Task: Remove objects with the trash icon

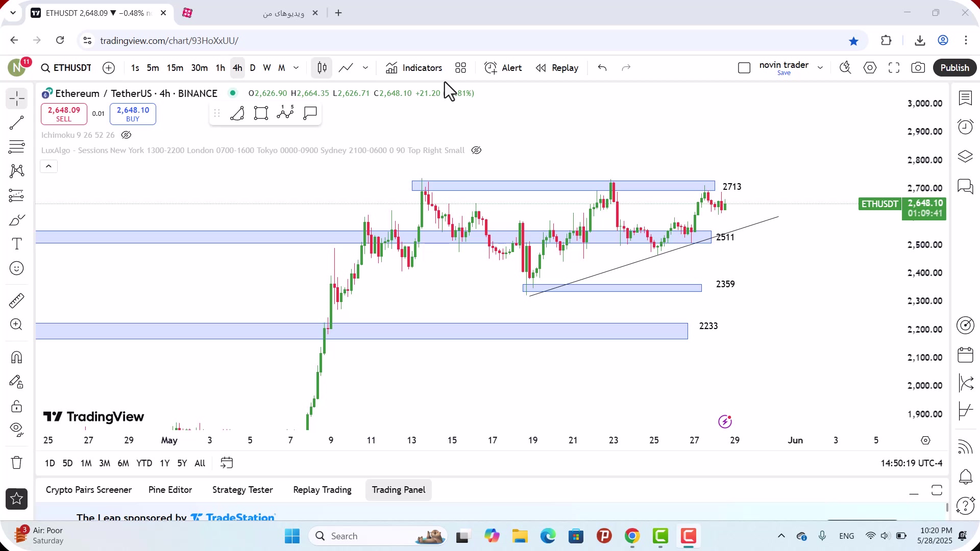Action: coord(17,463)
